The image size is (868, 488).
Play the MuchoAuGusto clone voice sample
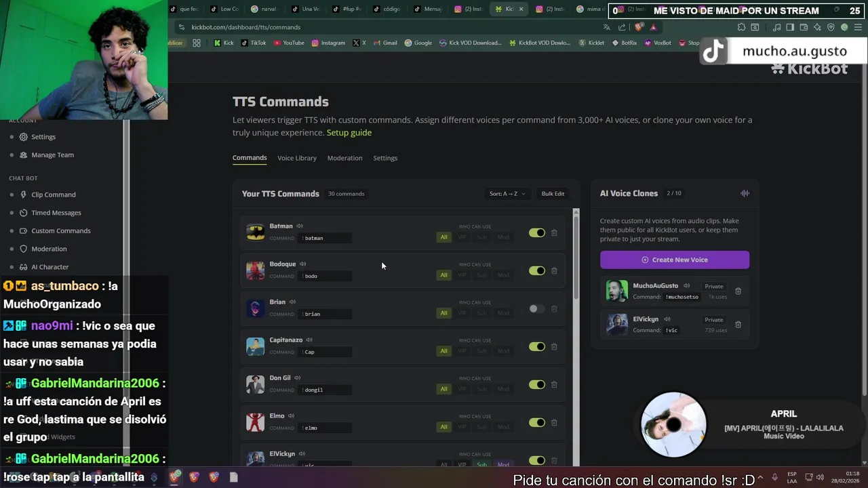[x=687, y=285]
